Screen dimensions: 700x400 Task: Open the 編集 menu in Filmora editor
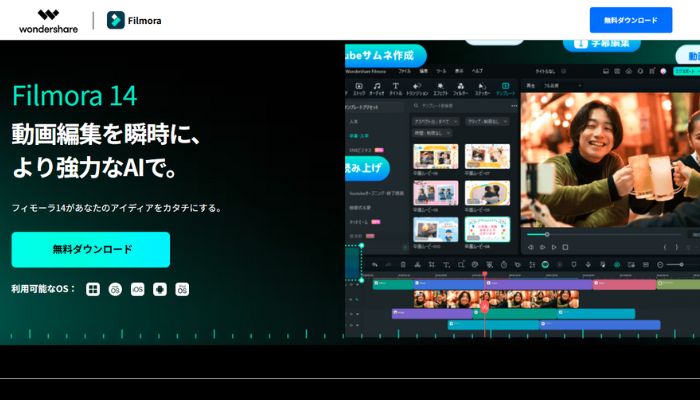pos(423,71)
